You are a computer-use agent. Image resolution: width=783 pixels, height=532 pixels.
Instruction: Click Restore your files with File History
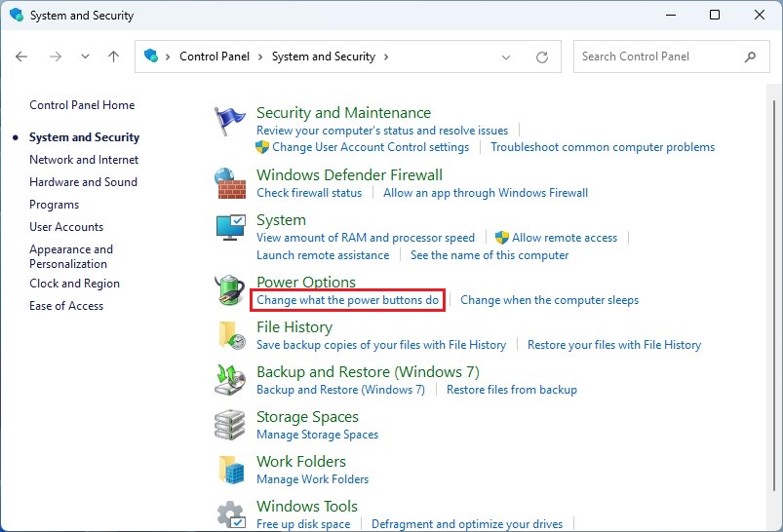[x=614, y=345]
